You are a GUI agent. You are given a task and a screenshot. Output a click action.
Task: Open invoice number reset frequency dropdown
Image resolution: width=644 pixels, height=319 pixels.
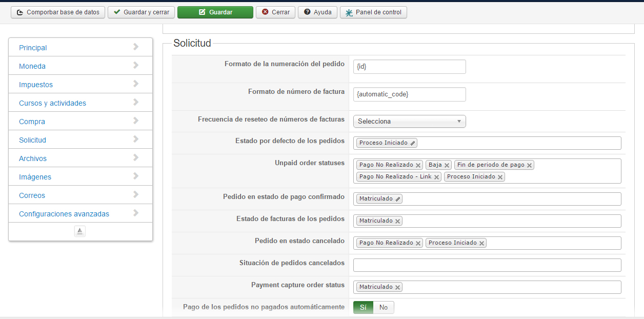409,122
